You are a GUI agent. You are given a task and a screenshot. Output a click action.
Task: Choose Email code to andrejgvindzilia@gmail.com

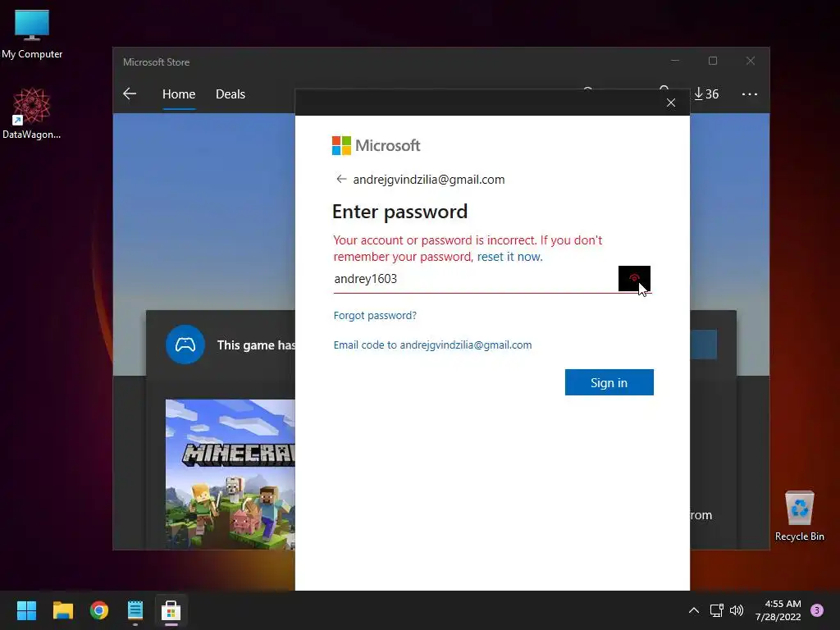[x=432, y=345]
